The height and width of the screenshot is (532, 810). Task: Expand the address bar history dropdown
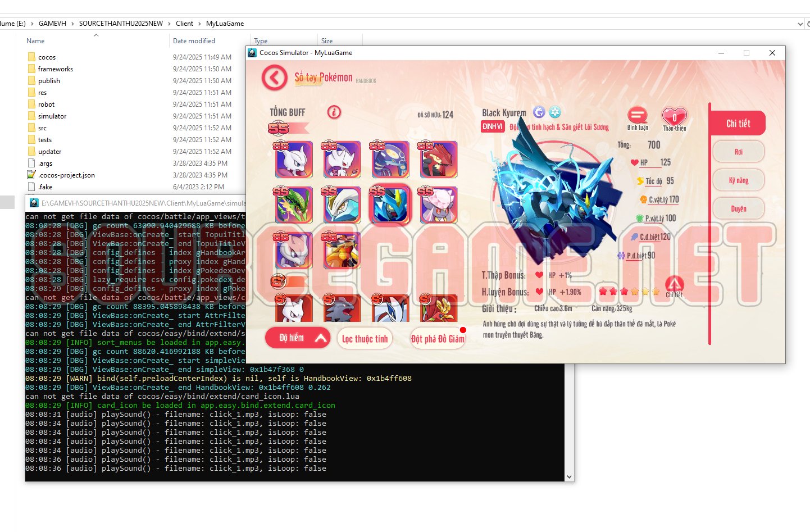coord(800,24)
